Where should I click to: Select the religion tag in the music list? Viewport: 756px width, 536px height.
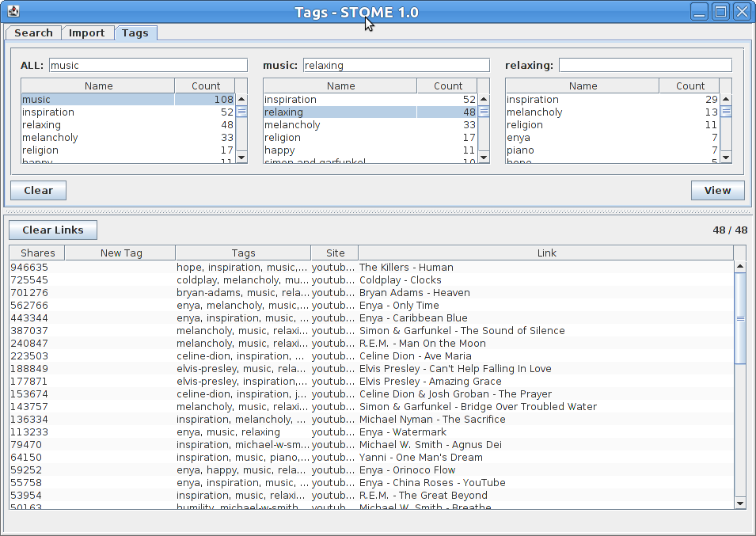click(x=340, y=137)
